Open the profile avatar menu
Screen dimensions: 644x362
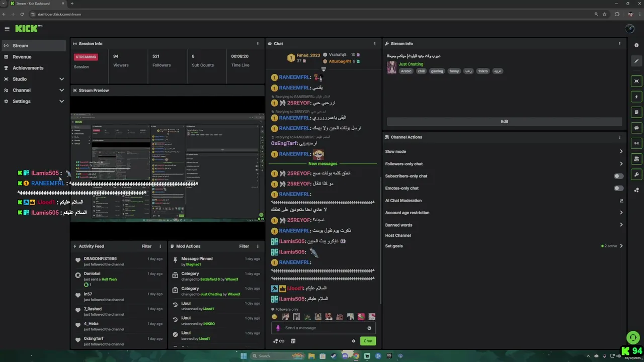(630, 29)
